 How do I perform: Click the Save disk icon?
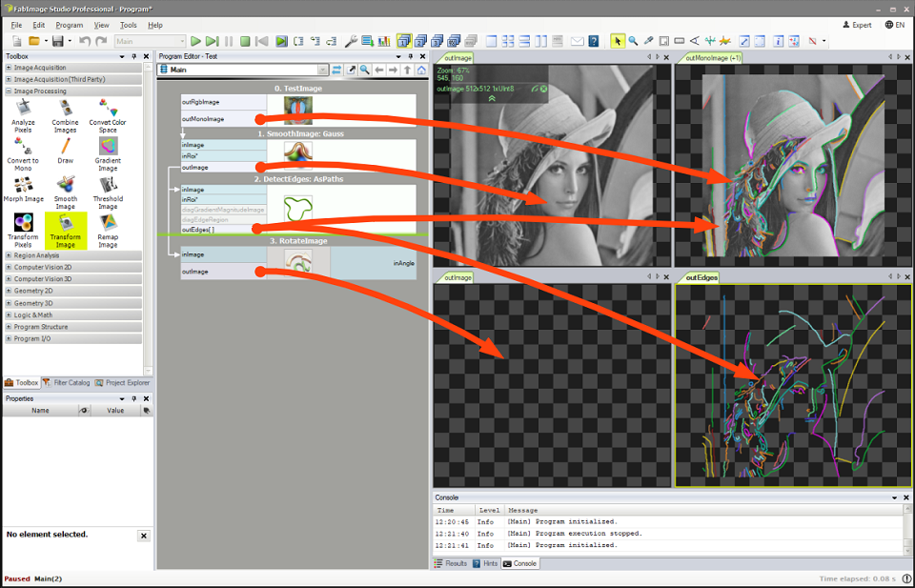click(58, 41)
